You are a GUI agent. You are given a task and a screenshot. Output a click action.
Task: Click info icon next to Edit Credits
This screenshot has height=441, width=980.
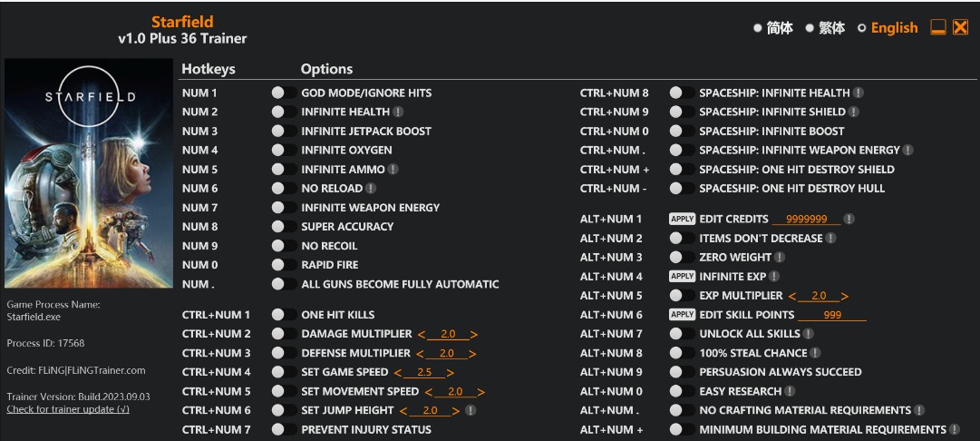coord(849,219)
